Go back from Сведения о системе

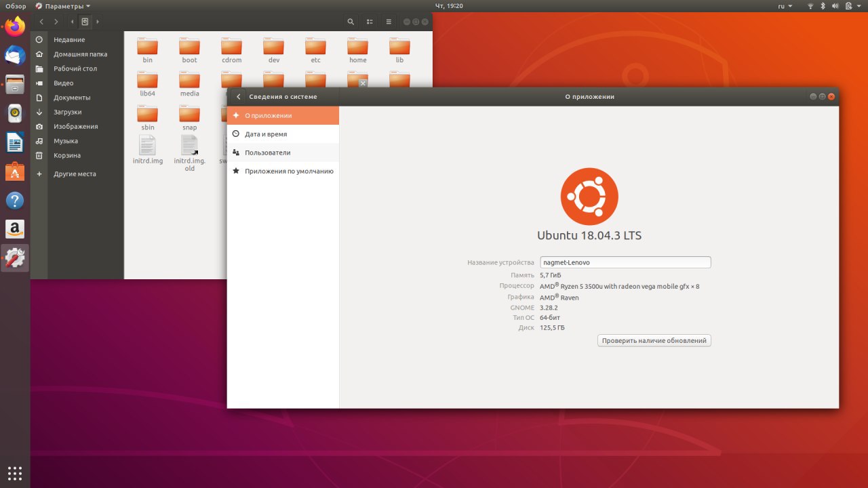coord(238,97)
